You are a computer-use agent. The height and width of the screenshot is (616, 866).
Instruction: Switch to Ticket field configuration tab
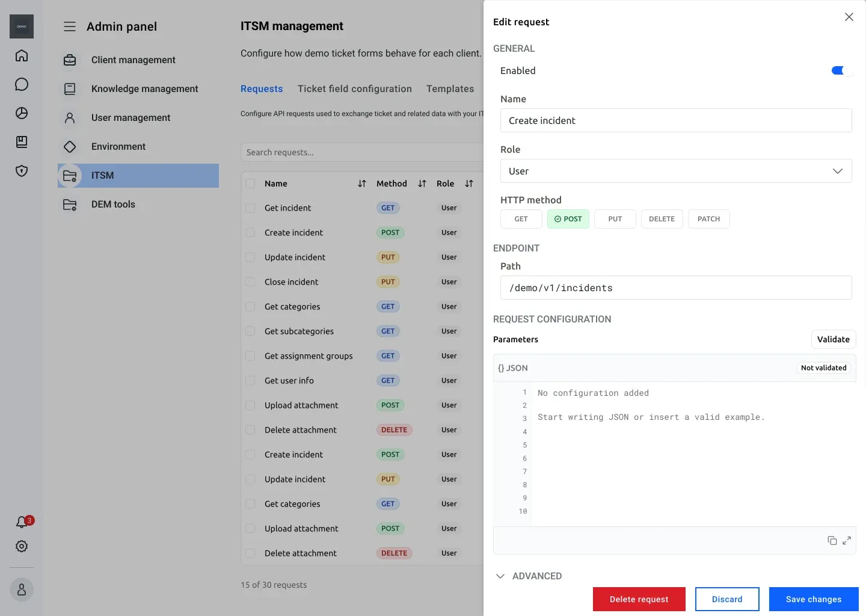pyautogui.click(x=355, y=88)
